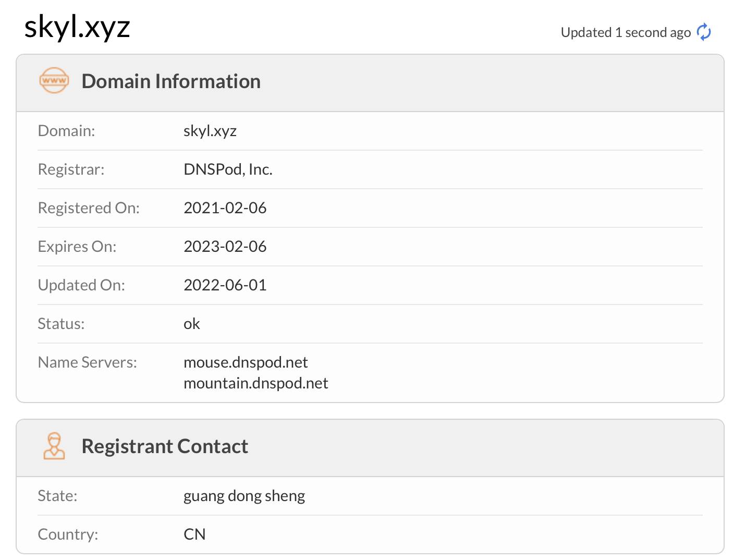Click the CN country value
Image resolution: width=733 pixels, height=560 pixels.
click(x=194, y=534)
